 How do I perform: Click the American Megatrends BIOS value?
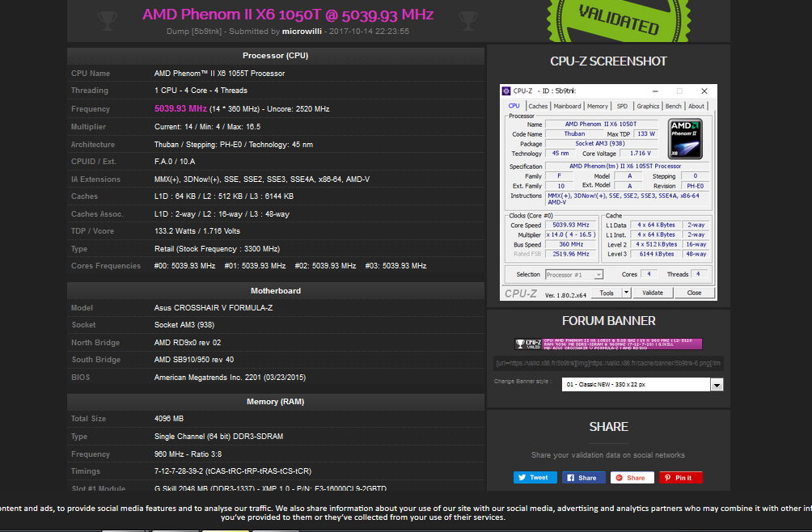pyautogui.click(x=230, y=378)
